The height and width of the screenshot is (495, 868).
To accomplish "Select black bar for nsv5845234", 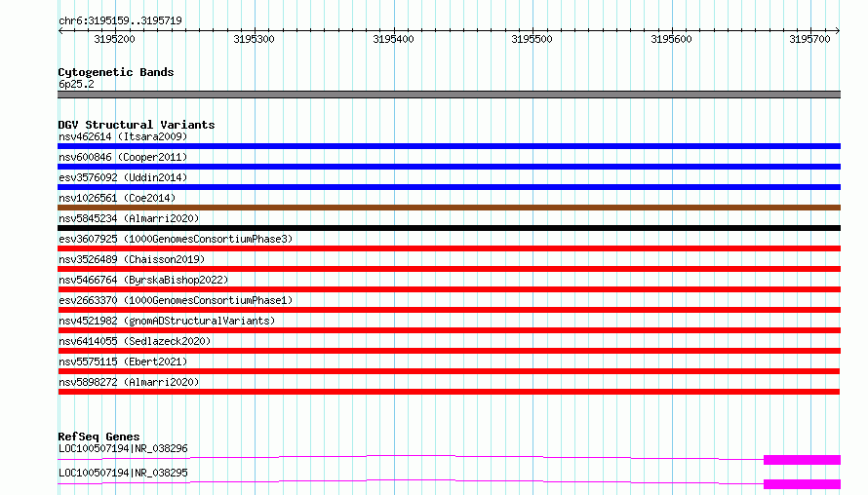I will [x=449, y=228].
